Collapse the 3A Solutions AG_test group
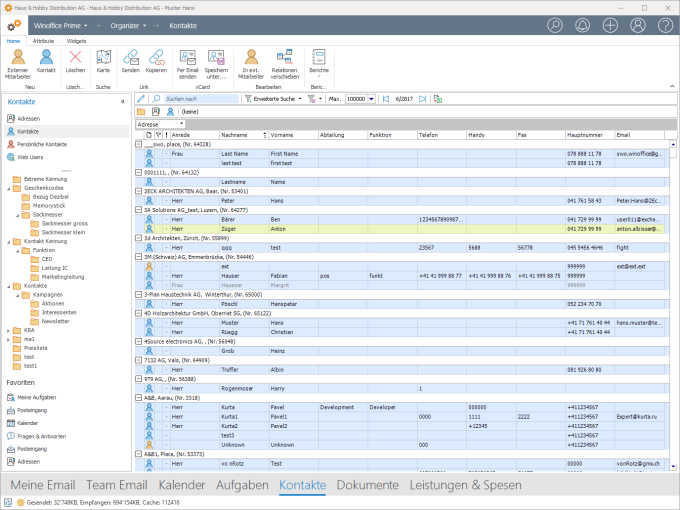The height and width of the screenshot is (510, 680). coord(139,210)
